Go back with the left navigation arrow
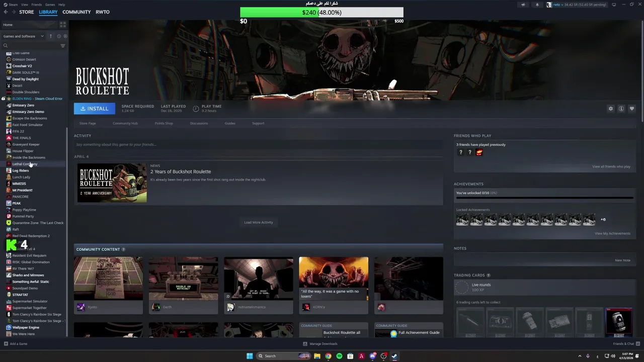The width and height of the screenshot is (644, 362). point(6,12)
